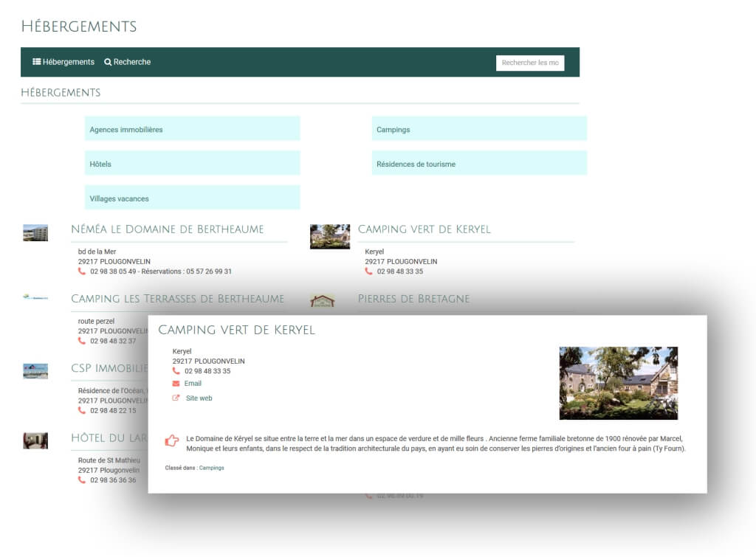Open the Hôtels category

click(x=193, y=163)
